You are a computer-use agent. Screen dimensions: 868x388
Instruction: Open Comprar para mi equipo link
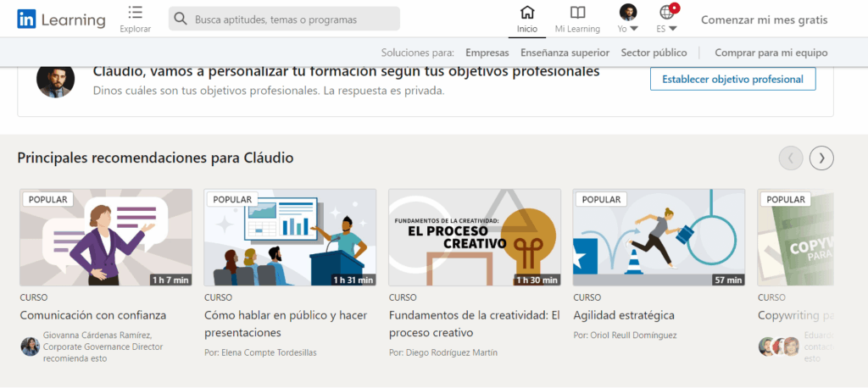tap(771, 53)
